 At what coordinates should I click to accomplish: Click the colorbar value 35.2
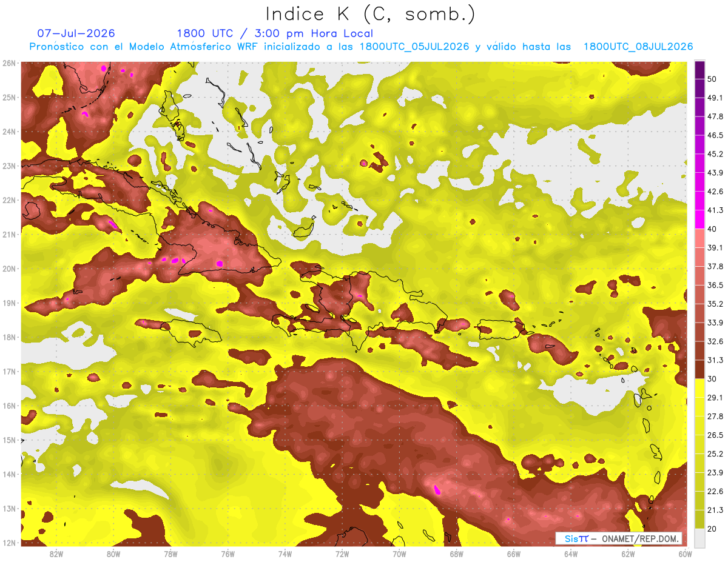[x=715, y=304]
